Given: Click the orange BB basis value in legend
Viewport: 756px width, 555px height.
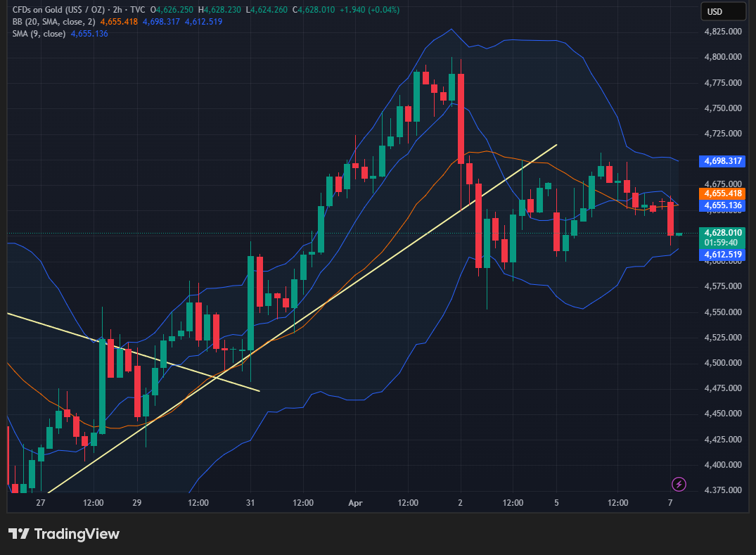Looking at the screenshot, I should coord(119,22).
